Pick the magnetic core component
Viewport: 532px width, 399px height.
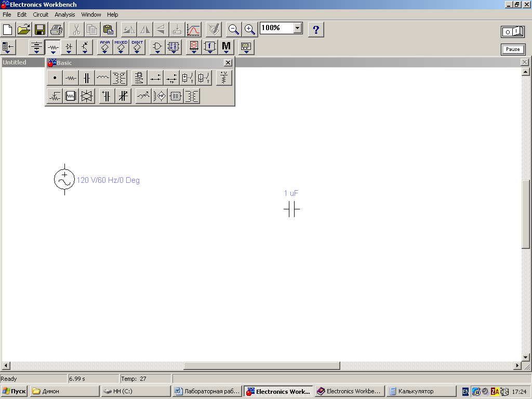pos(176,96)
